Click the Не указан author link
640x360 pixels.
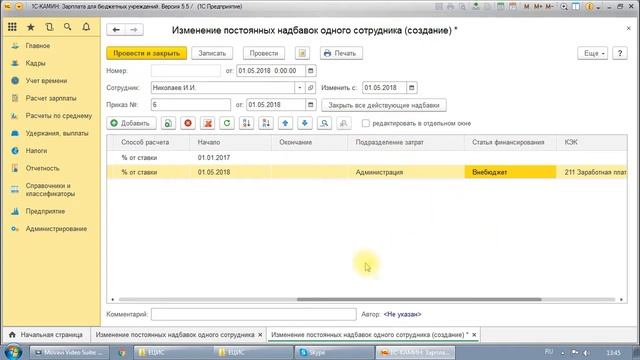point(402,314)
